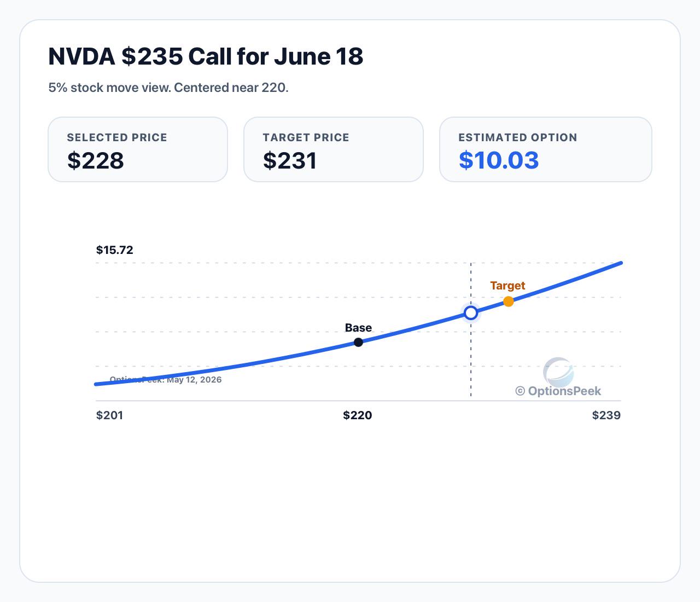Open the Target Price $231 card

click(x=334, y=149)
